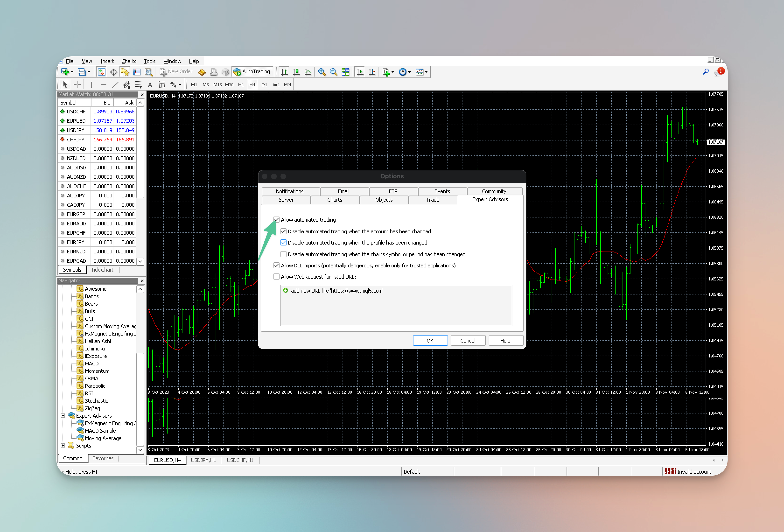This screenshot has height=532, width=784.
Task: Click the Zoom In magnifier icon
Action: [x=322, y=72]
